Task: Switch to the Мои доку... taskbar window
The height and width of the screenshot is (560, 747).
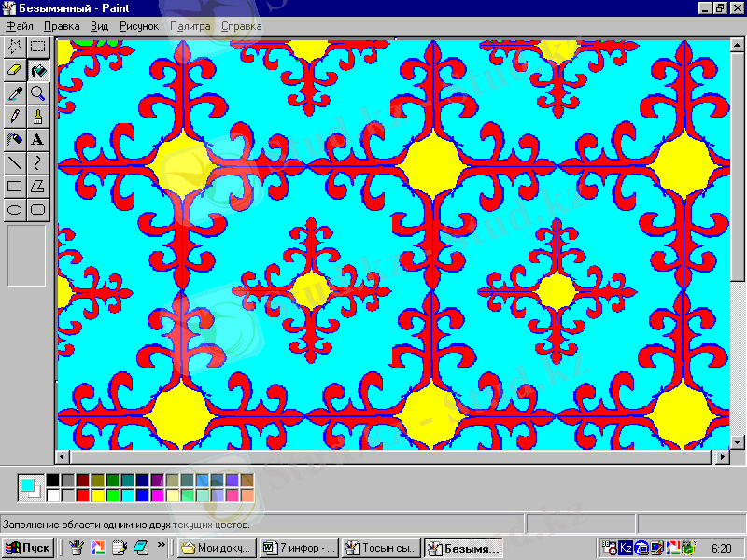Action: click(217, 548)
